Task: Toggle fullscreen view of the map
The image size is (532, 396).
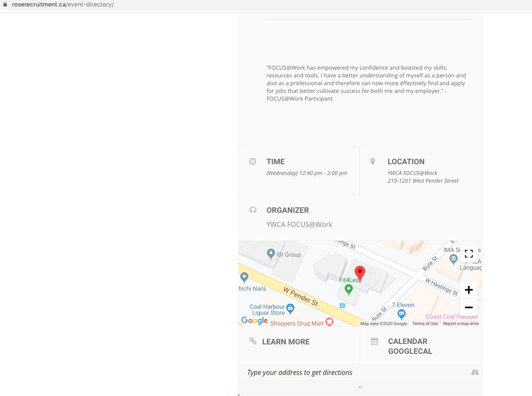Action: tap(468, 254)
